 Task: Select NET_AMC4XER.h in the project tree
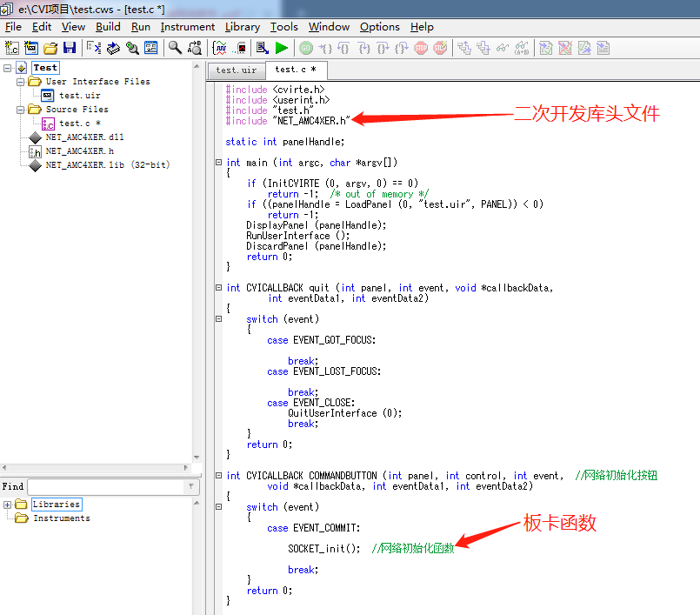coord(79,151)
